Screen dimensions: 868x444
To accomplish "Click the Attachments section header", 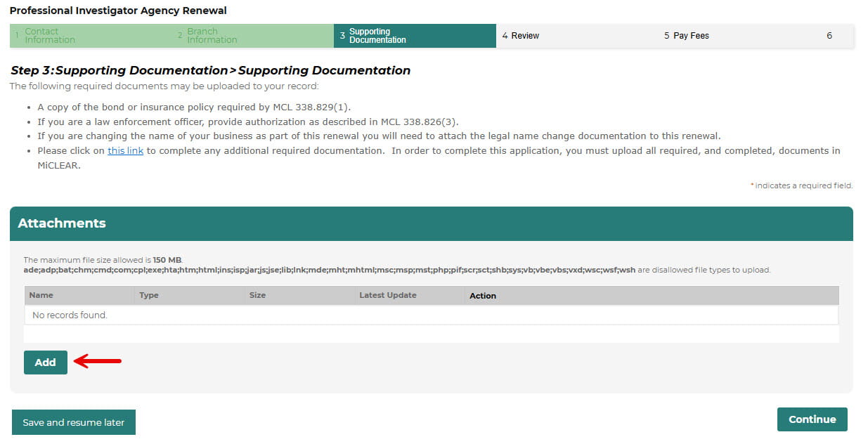I will pos(432,223).
